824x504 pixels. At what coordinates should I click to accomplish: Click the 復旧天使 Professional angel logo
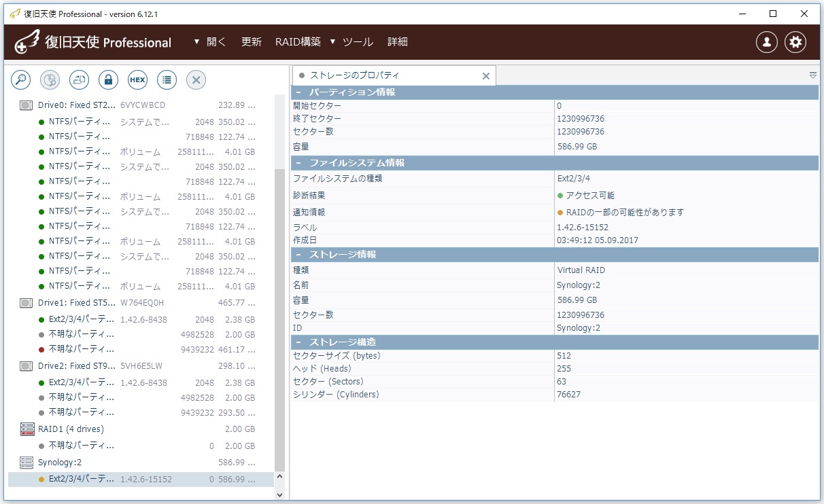[27, 42]
